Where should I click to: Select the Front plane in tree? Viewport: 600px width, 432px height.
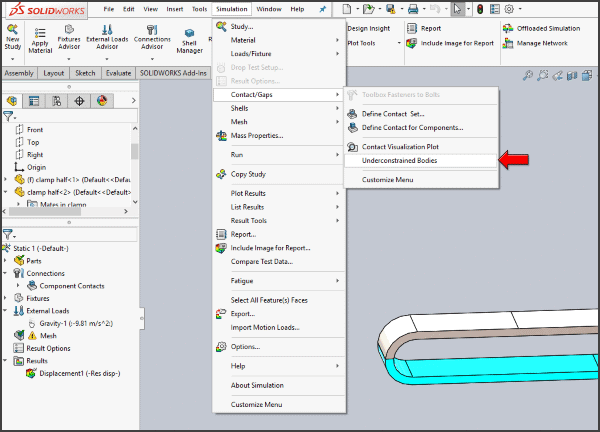click(x=29, y=130)
